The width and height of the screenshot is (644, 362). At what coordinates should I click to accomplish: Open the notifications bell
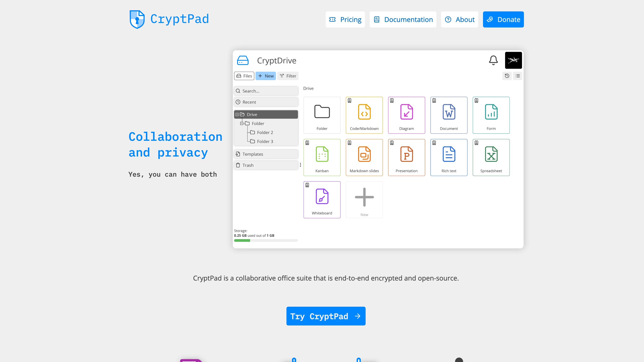493,60
